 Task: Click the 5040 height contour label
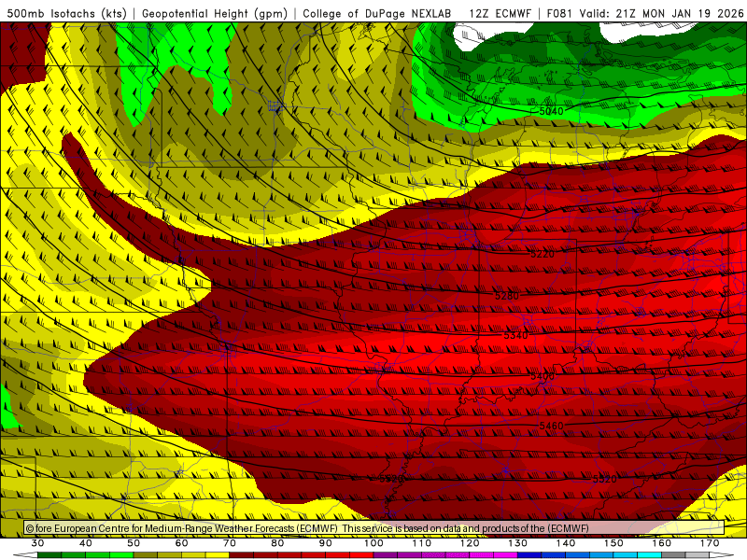pyautogui.click(x=551, y=111)
